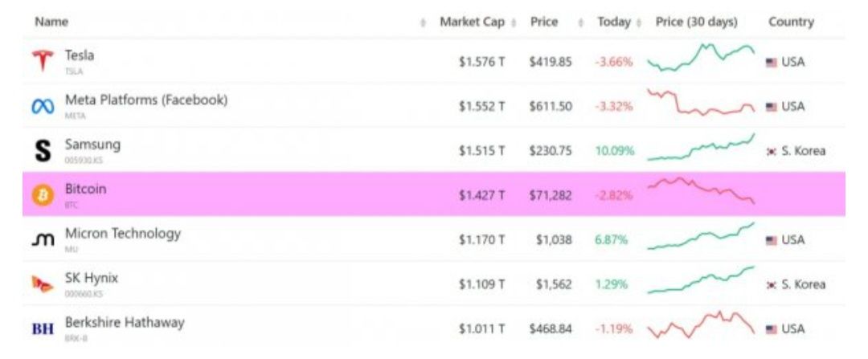Open Bitcoin's 30-day price chart
868x359 pixels.
coord(701,190)
